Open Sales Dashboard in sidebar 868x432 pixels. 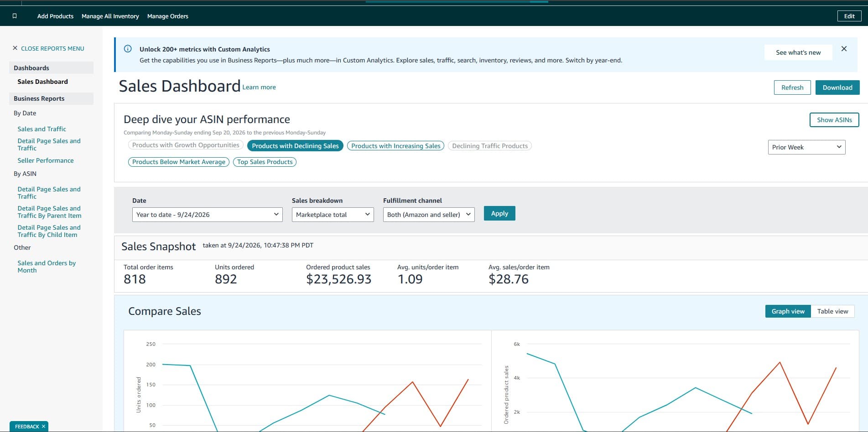click(42, 82)
